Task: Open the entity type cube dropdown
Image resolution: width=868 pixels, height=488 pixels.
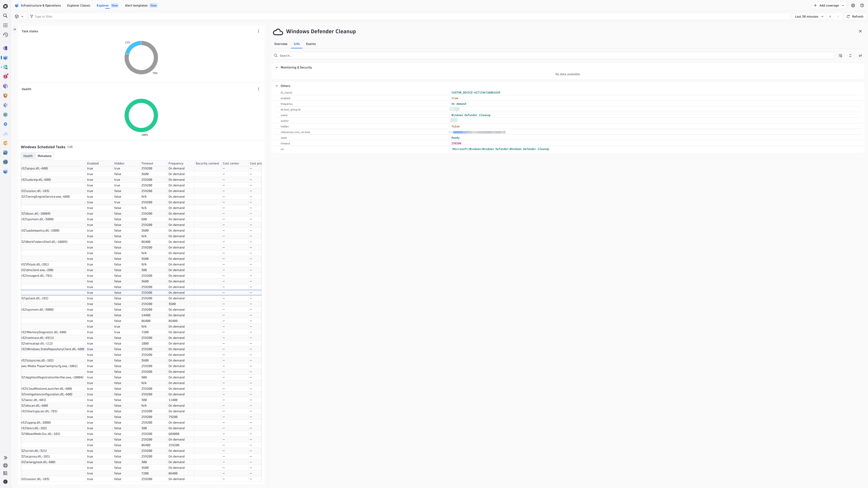Action: click(x=19, y=16)
